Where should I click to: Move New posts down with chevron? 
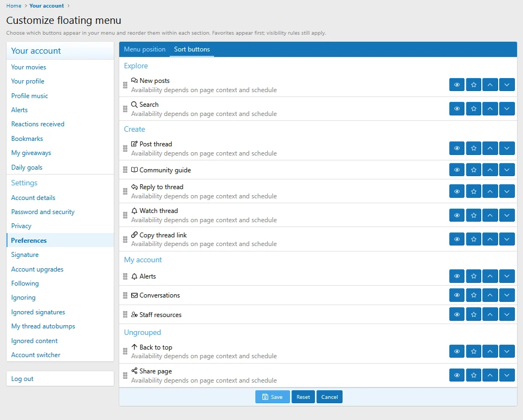click(507, 85)
